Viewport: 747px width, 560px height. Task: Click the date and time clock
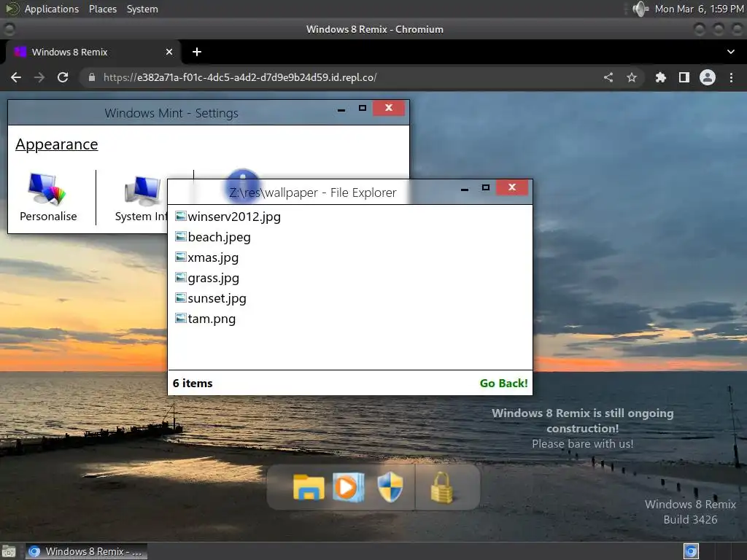click(699, 9)
